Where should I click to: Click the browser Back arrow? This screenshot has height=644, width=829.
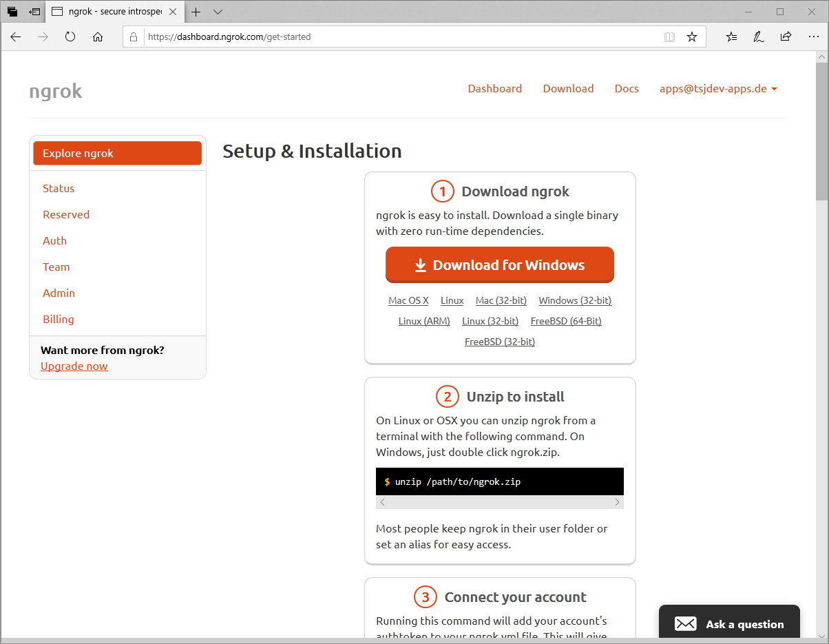pos(16,37)
